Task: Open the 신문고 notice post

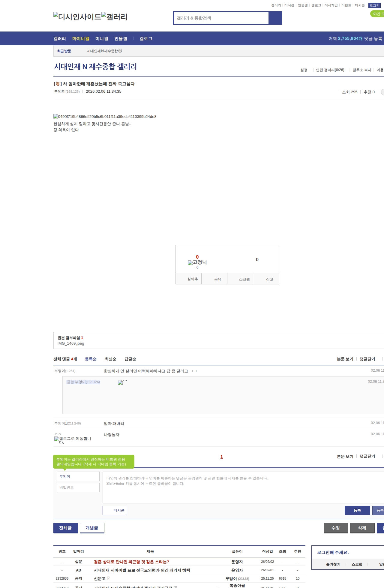Action: 100,579
